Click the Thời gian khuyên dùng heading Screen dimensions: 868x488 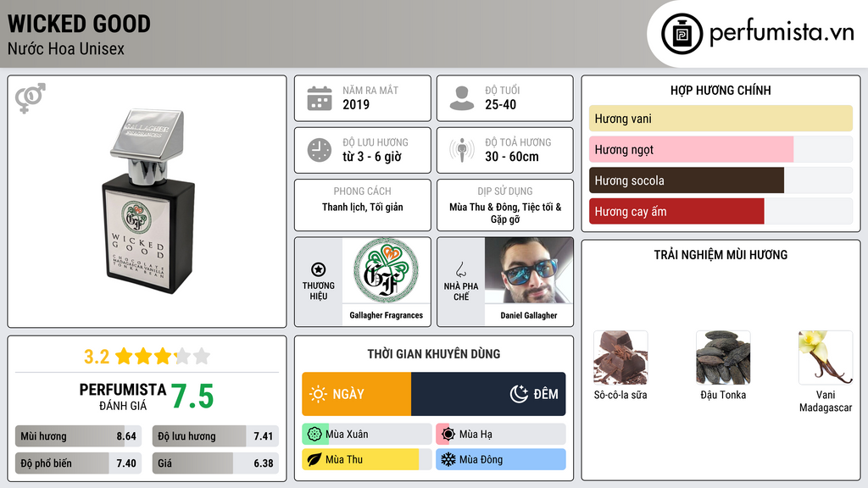click(x=434, y=354)
